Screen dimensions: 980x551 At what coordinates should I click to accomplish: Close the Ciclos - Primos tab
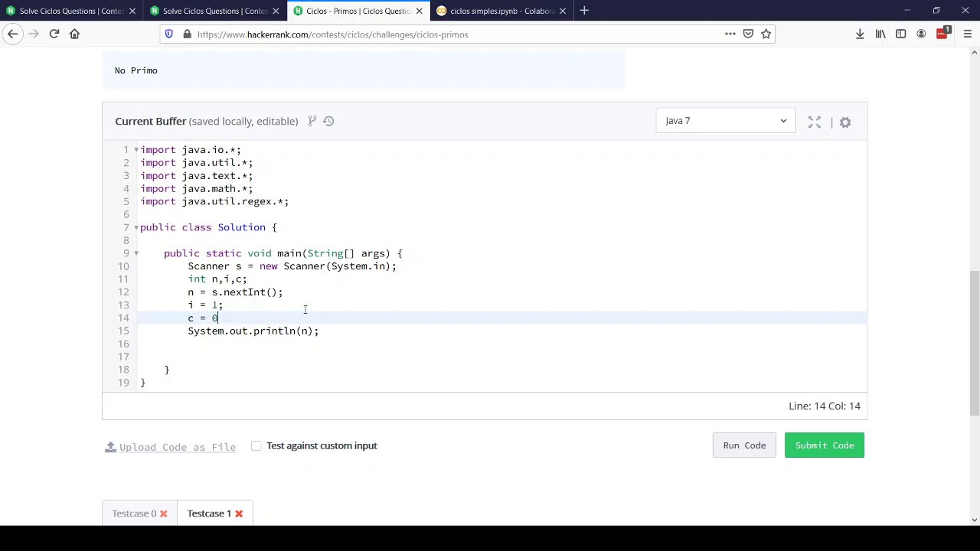point(419,11)
